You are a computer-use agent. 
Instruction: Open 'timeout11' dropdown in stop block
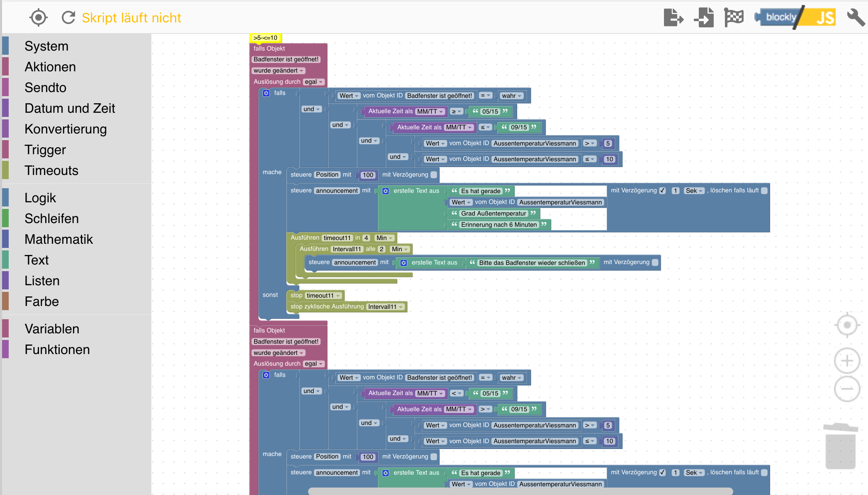[x=323, y=296]
